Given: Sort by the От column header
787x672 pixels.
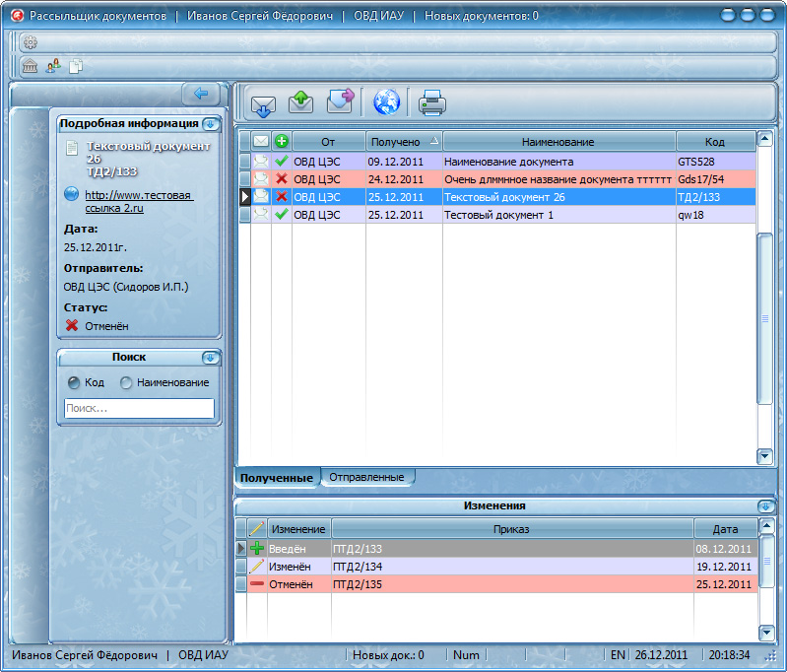Looking at the screenshot, I should [329, 142].
